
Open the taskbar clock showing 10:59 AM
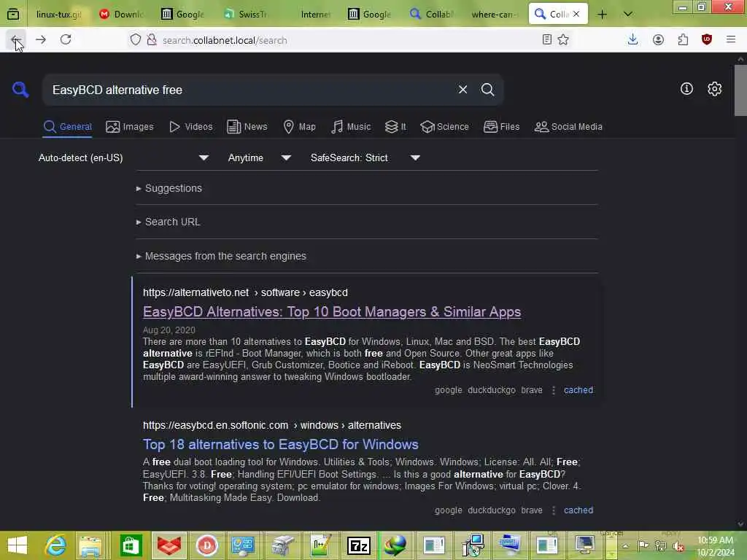click(715, 546)
